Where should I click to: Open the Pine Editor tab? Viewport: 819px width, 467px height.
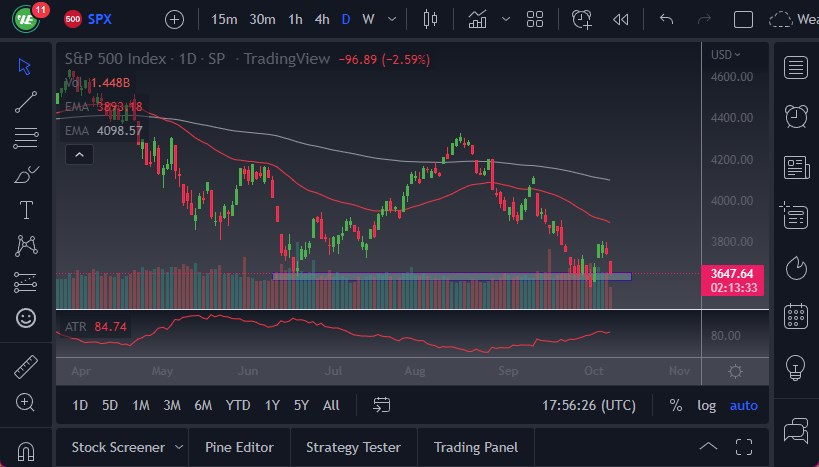tap(239, 447)
